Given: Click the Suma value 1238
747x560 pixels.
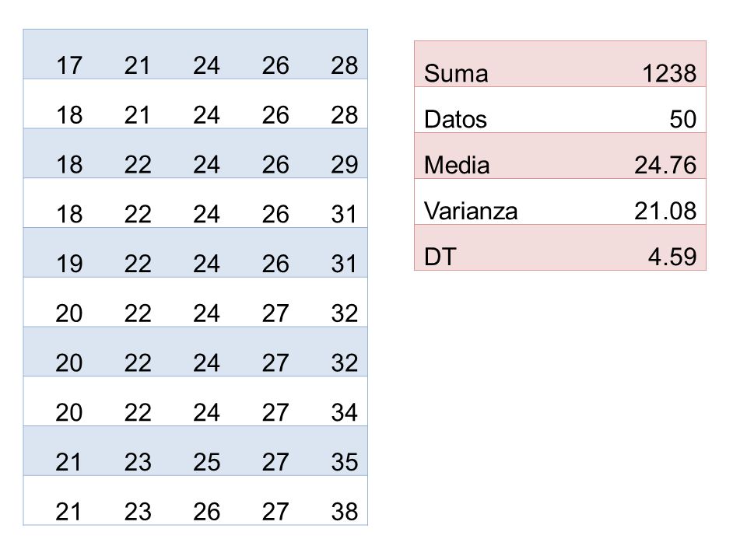Looking at the screenshot, I should 669,73.
